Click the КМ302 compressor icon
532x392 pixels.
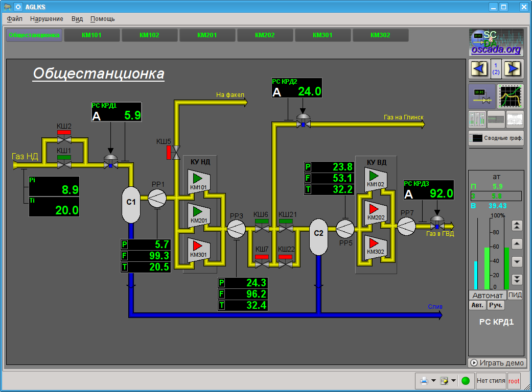(x=376, y=245)
